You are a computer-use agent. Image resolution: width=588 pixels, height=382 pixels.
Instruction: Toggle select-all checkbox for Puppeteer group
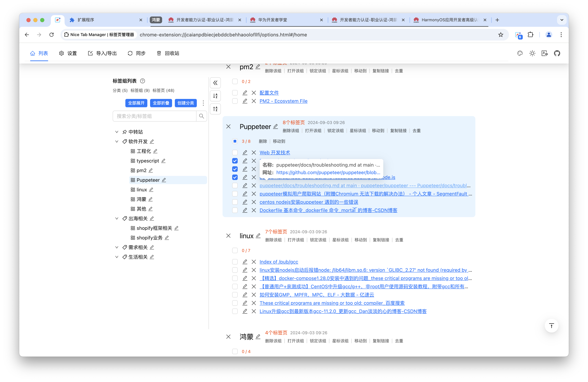(235, 141)
